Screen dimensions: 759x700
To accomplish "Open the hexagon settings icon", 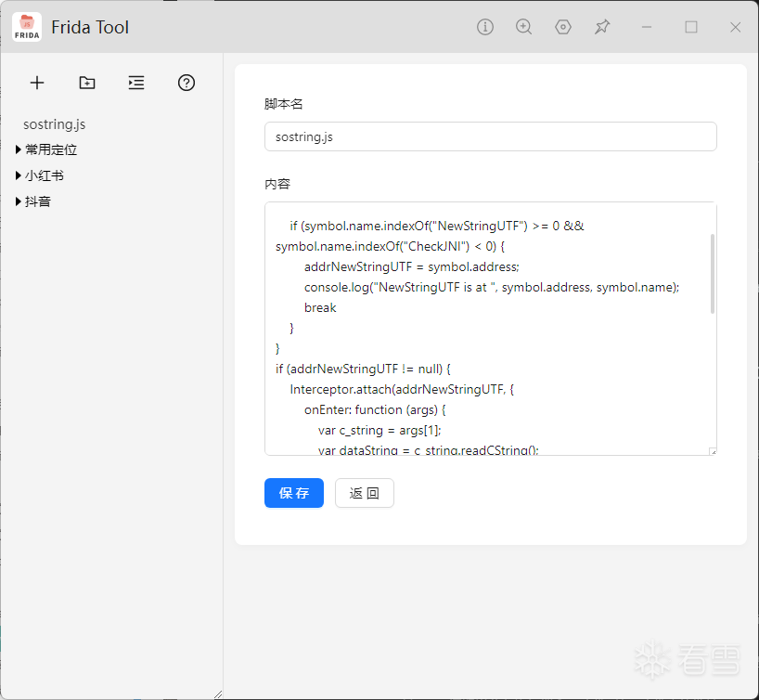I will pos(563,27).
